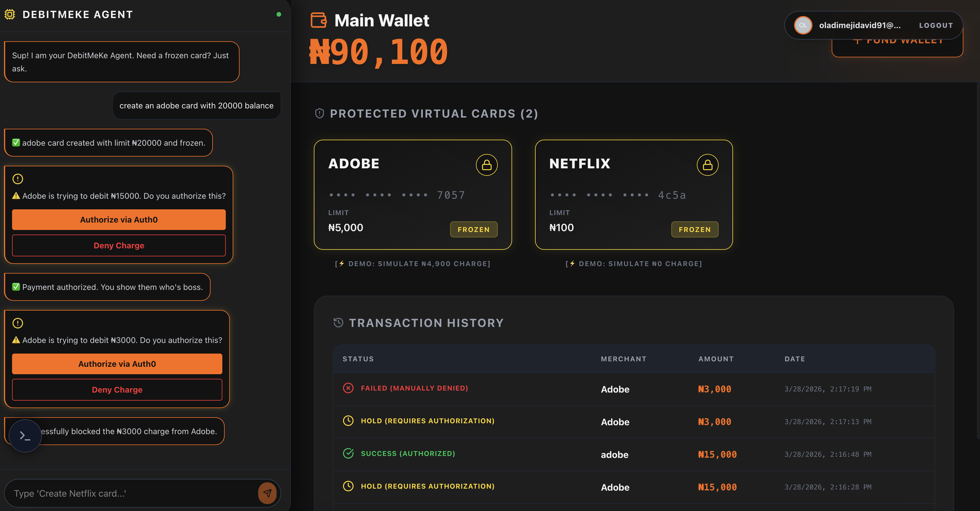Simulate ₦0 charge demo on Netflix
This screenshot has height=511, width=980.
(633, 264)
